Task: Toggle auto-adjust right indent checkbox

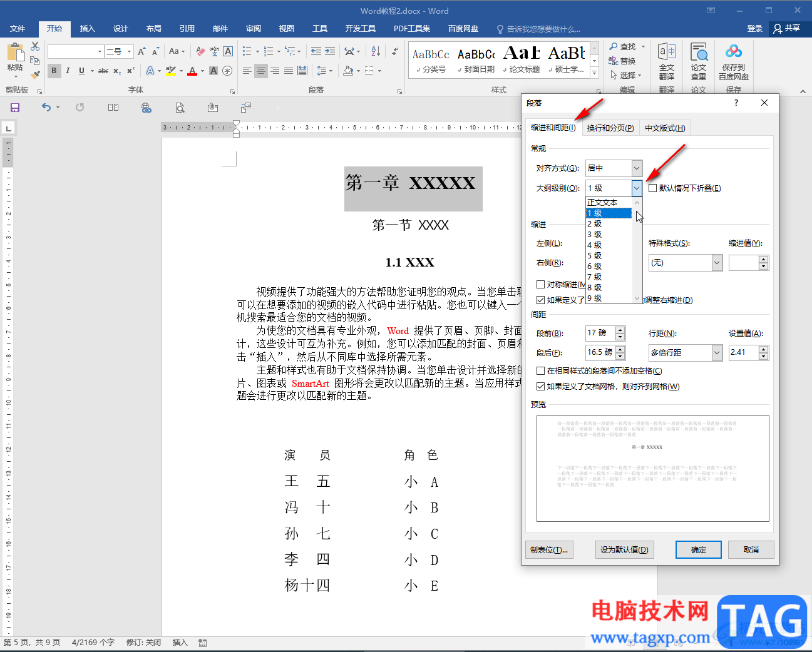Action: 541,300
